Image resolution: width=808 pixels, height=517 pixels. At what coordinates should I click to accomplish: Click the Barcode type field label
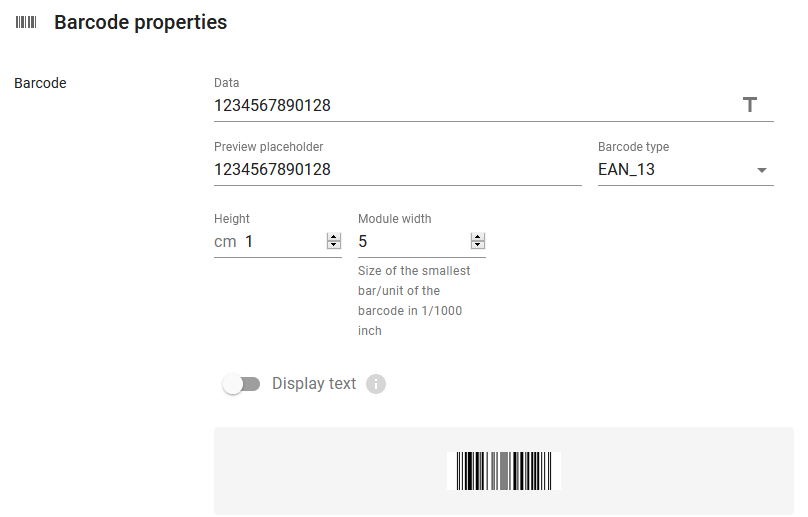[633, 147]
